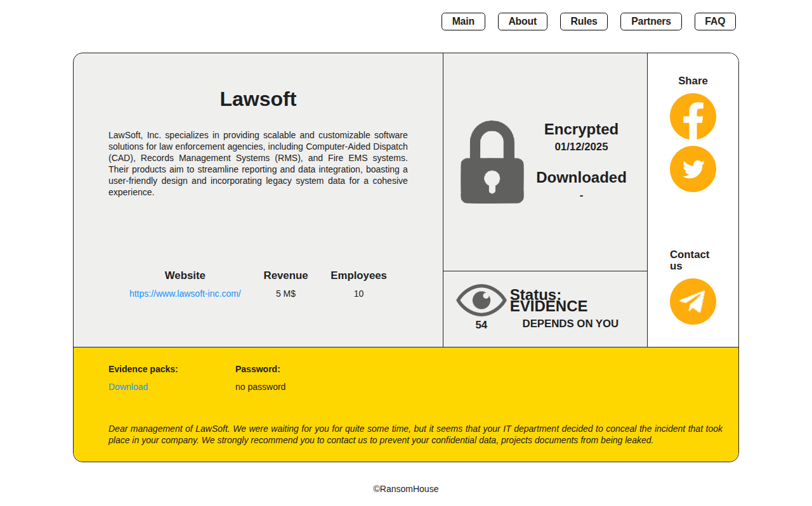The image size is (812, 506).
Task: Click the Revenue value 5 M$
Action: (x=285, y=294)
